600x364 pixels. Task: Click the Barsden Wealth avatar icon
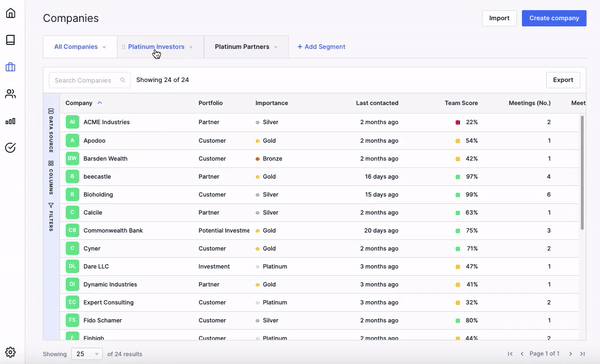click(72, 158)
